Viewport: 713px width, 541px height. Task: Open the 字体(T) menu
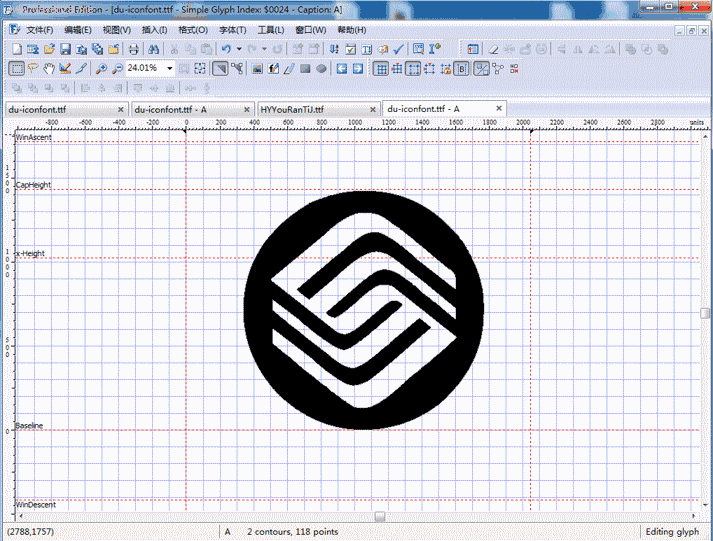232,30
